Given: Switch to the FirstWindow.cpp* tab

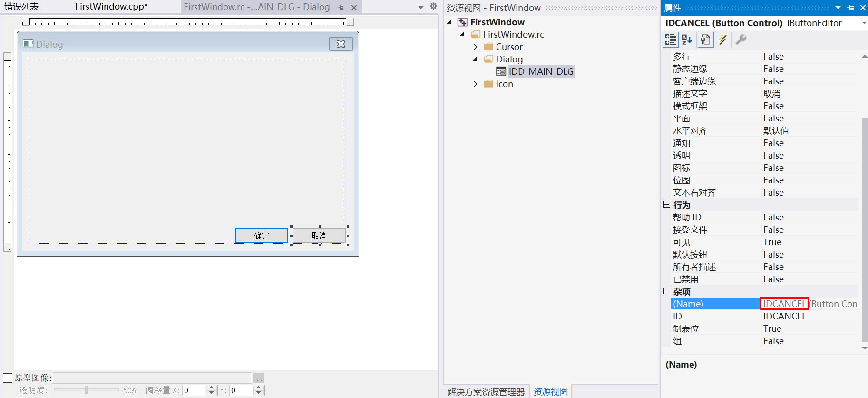Looking at the screenshot, I should pos(111,7).
